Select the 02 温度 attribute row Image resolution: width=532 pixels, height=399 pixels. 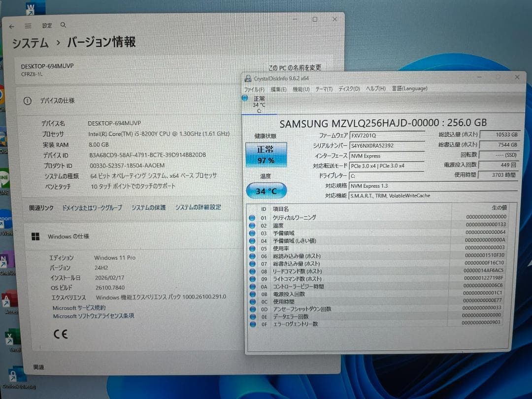378,225
